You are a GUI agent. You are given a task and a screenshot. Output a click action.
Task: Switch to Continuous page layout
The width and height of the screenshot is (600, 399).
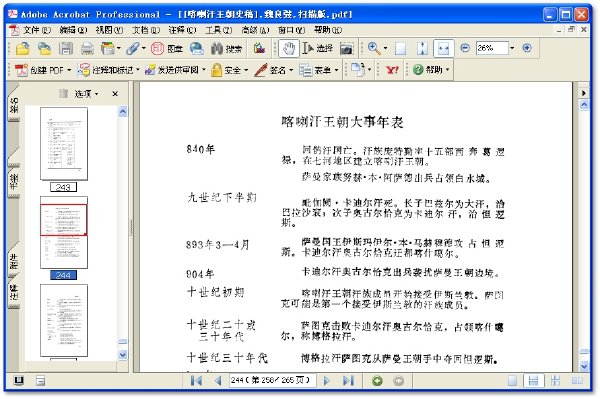pos(533,381)
